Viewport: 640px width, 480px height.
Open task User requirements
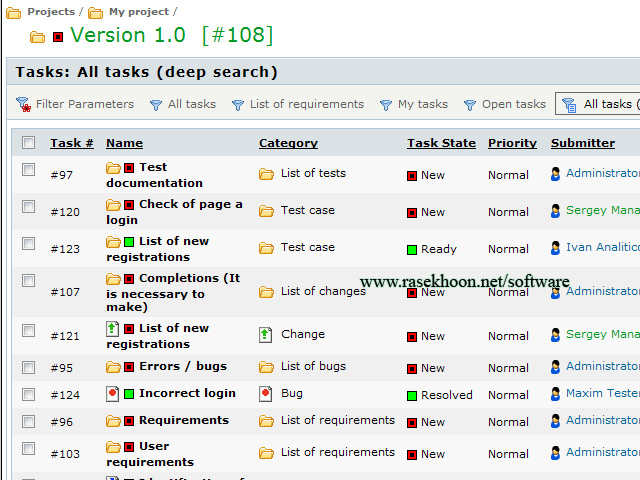coord(150,454)
